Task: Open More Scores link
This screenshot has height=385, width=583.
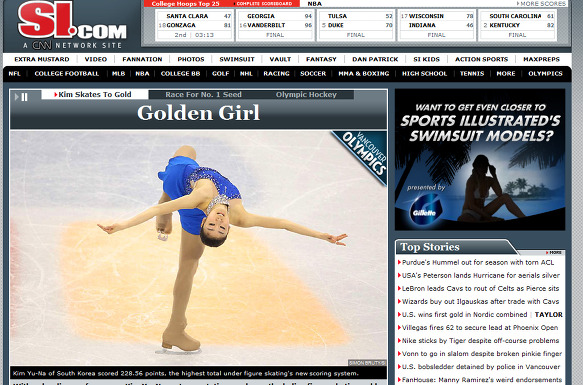Action: 541,4
